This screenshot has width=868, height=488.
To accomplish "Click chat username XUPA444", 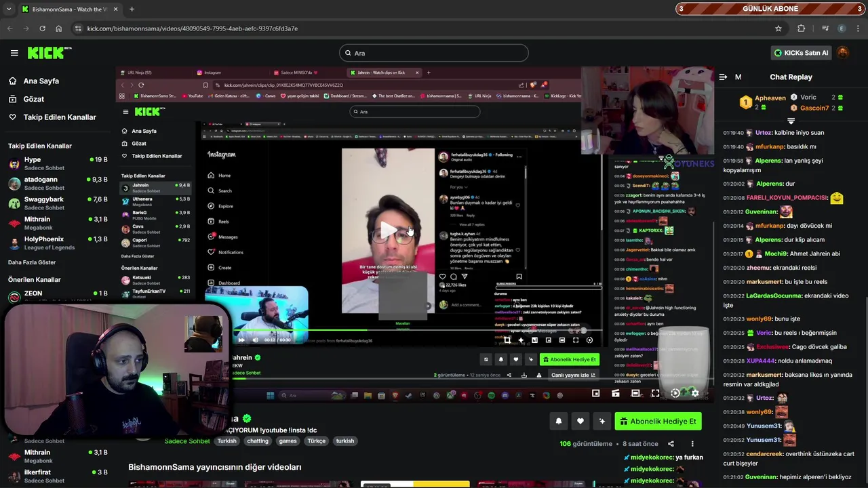I will [x=760, y=361].
